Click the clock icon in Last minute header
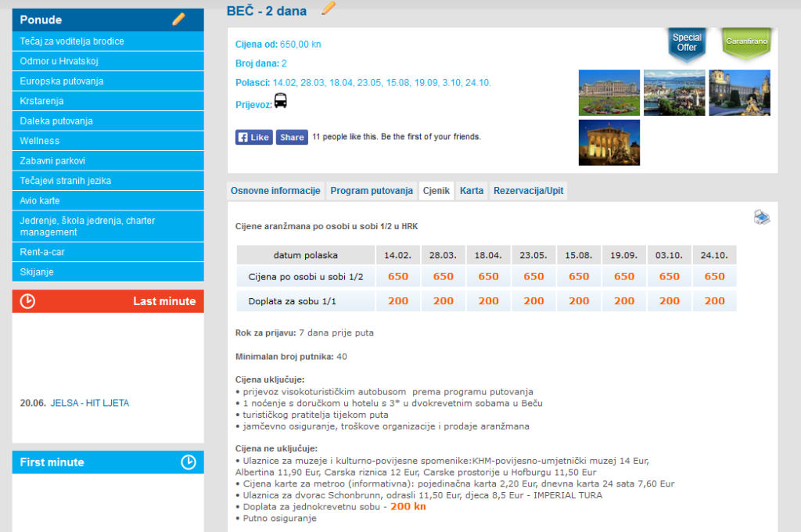The height and width of the screenshot is (532, 801). click(27, 301)
